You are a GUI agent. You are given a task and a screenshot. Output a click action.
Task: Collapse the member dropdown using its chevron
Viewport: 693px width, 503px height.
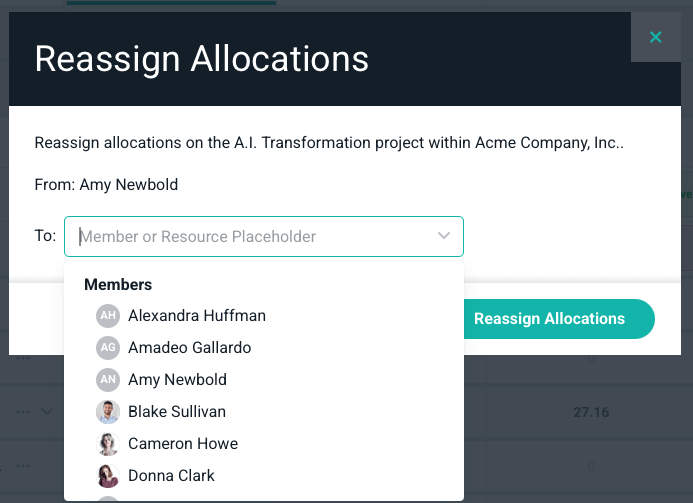coord(444,237)
